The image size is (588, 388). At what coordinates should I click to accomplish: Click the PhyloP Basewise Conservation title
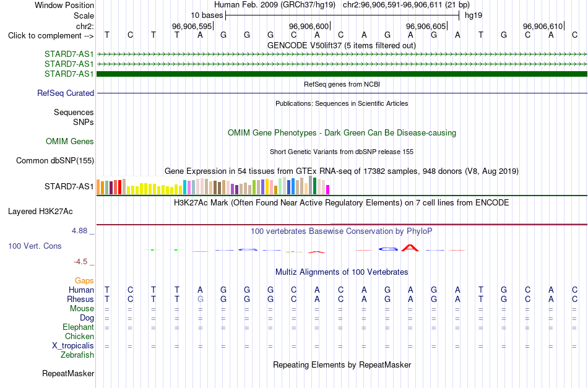point(342,231)
